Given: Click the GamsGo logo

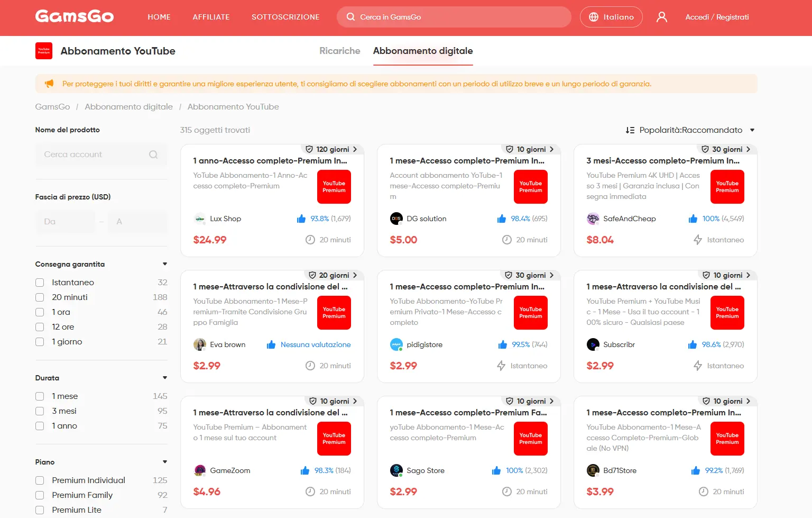Looking at the screenshot, I should pos(75,16).
